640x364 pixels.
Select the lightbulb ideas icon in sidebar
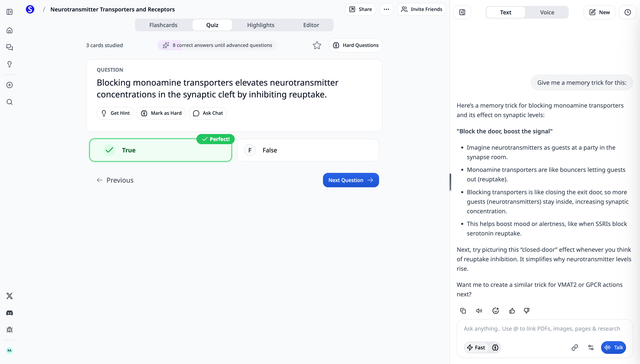tap(10, 64)
